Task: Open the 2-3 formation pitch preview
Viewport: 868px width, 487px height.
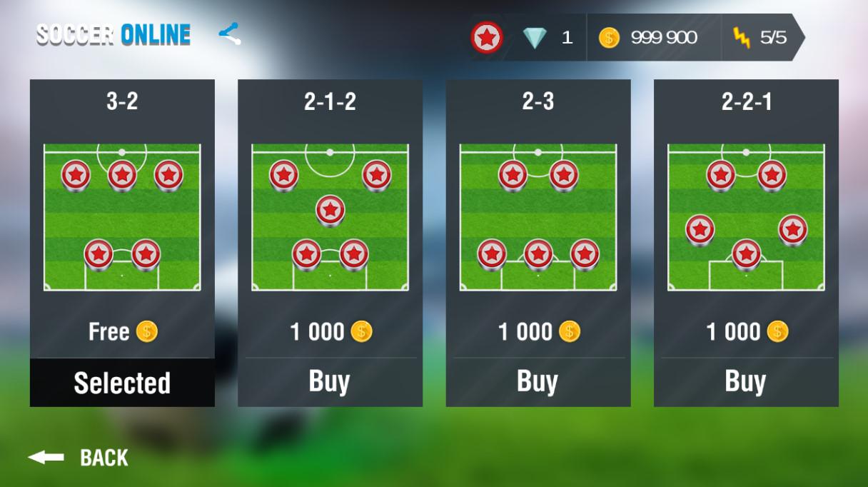Action: pos(538,217)
